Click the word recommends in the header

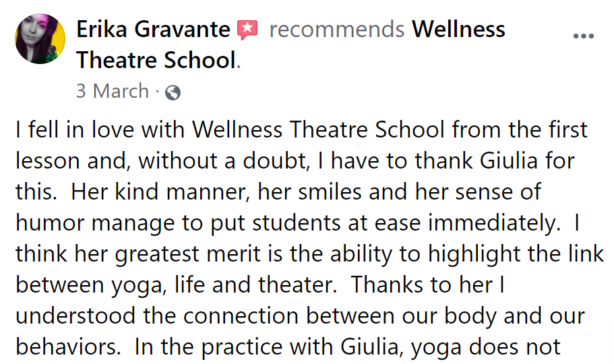[337, 30]
